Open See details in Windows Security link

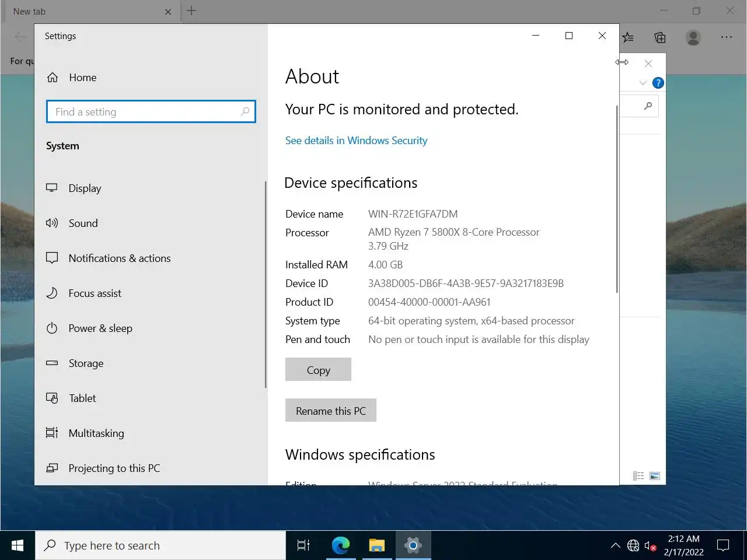point(356,141)
